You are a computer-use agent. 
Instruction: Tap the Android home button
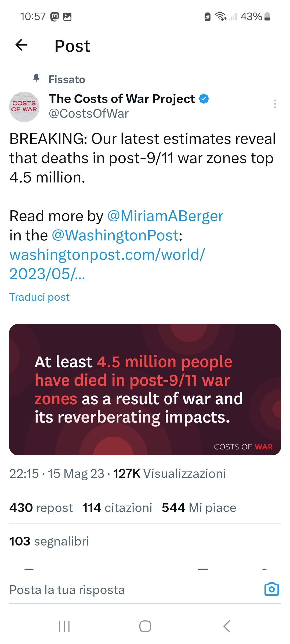145,626
